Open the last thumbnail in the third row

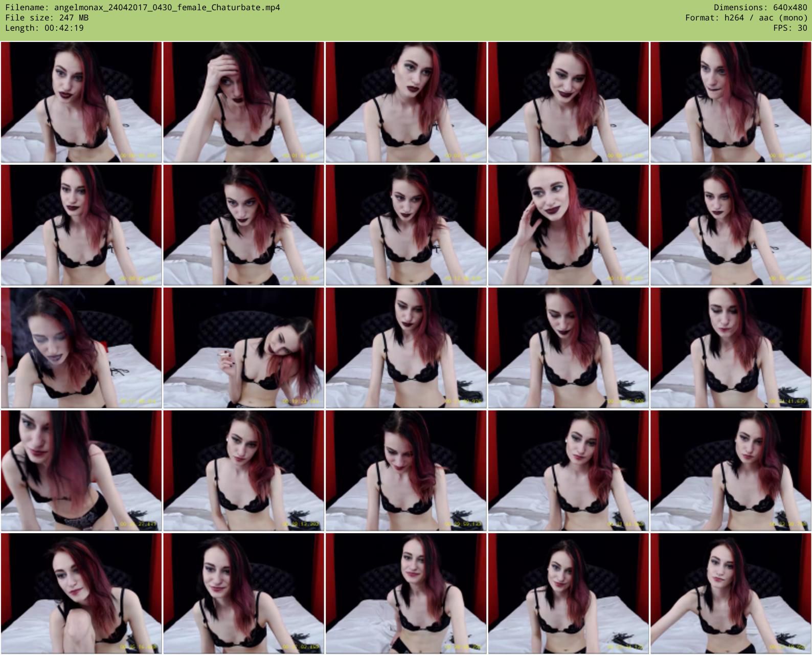(x=731, y=348)
